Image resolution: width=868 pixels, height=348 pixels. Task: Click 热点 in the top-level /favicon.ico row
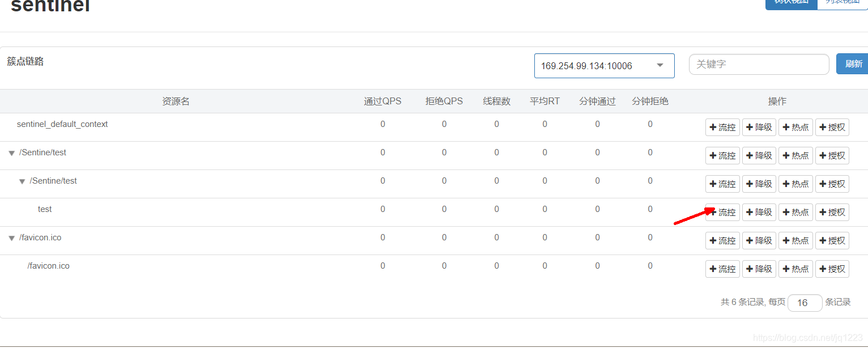click(x=795, y=241)
